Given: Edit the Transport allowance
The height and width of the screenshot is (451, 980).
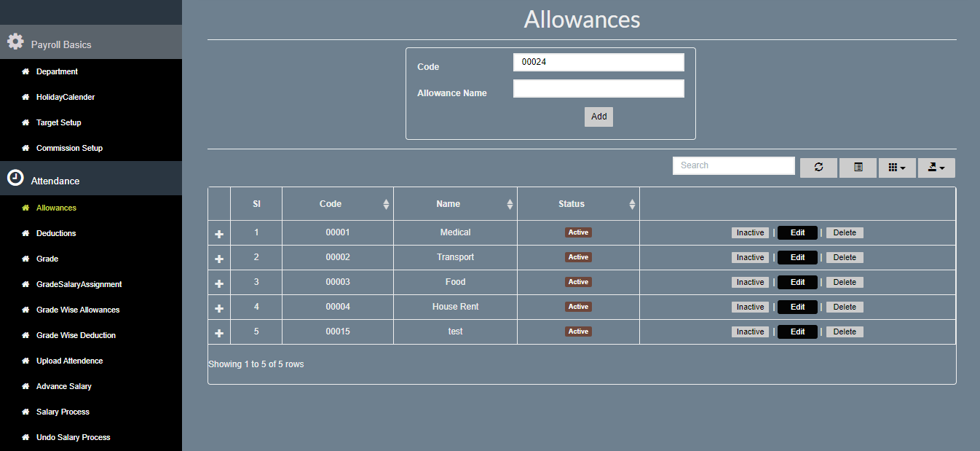Looking at the screenshot, I should pos(797,258).
